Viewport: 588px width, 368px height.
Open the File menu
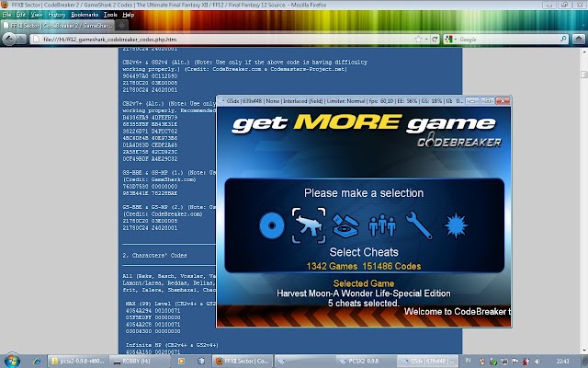point(7,15)
